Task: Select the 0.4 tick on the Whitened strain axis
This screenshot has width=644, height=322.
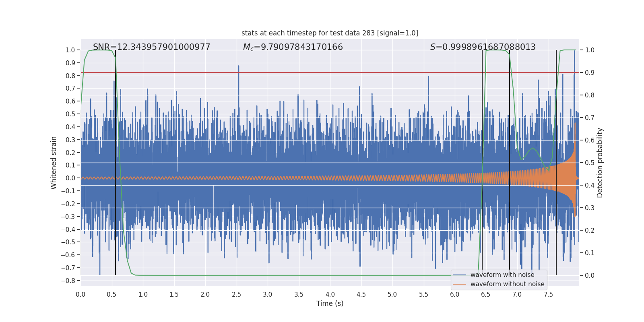Action: pos(70,127)
